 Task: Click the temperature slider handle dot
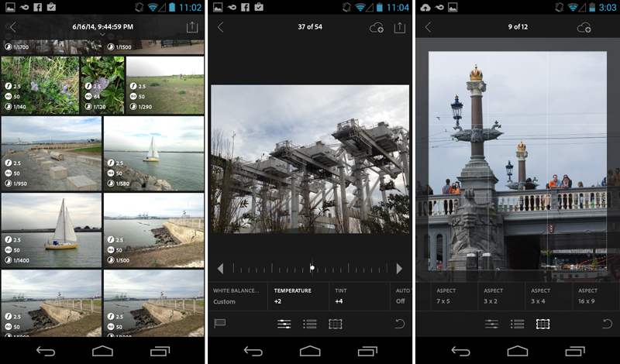[x=312, y=268]
